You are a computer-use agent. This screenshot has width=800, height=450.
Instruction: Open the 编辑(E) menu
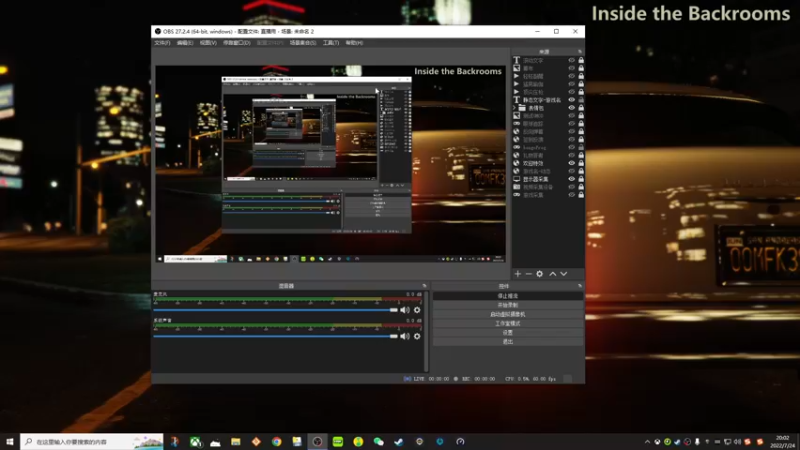click(185, 43)
